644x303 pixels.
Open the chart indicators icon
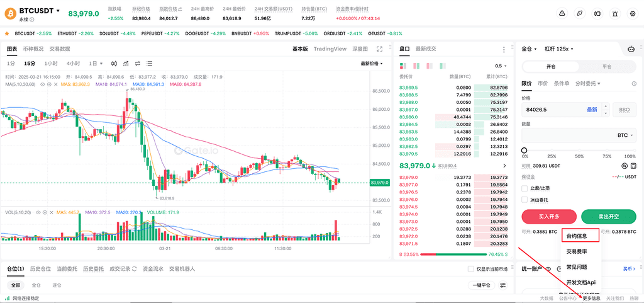pyautogui.click(x=126, y=64)
